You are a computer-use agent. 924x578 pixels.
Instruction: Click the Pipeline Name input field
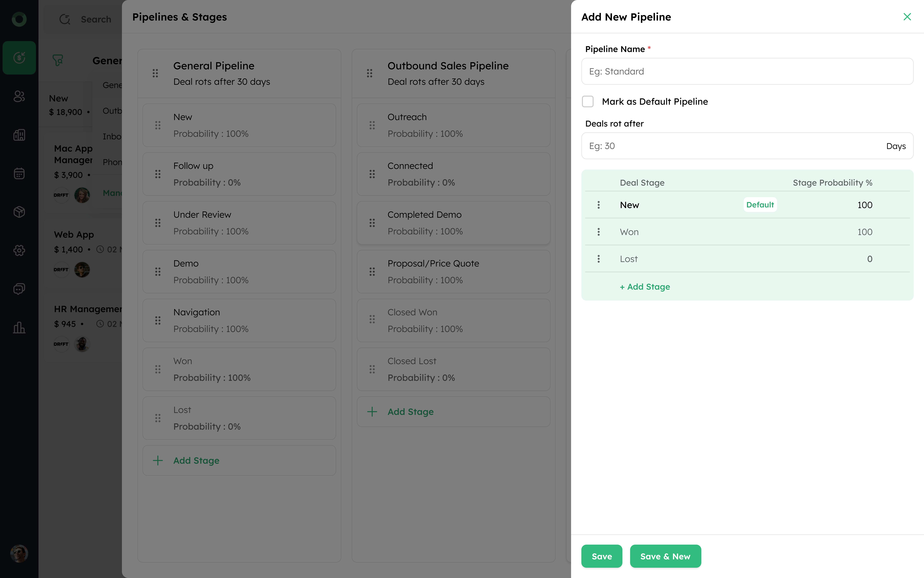coord(747,72)
